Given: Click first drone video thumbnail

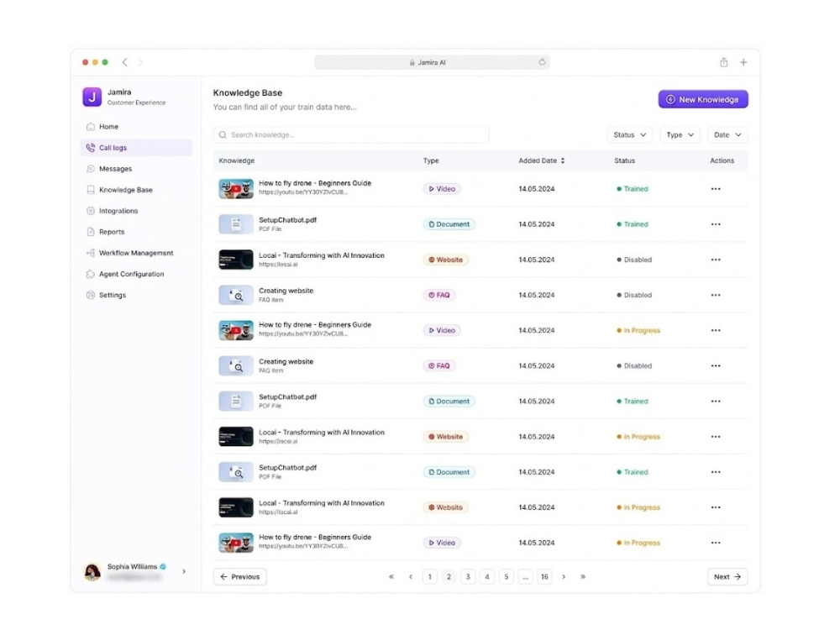Looking at the screenshot, I should pyautogui.click(x=236, y=189).
